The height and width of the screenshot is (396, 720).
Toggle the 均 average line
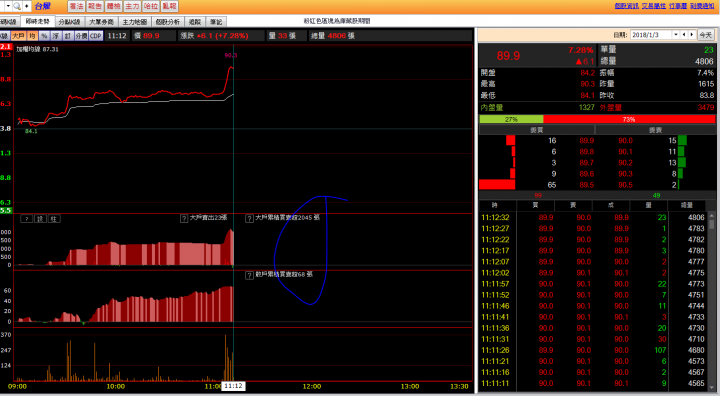coord(32,36)
